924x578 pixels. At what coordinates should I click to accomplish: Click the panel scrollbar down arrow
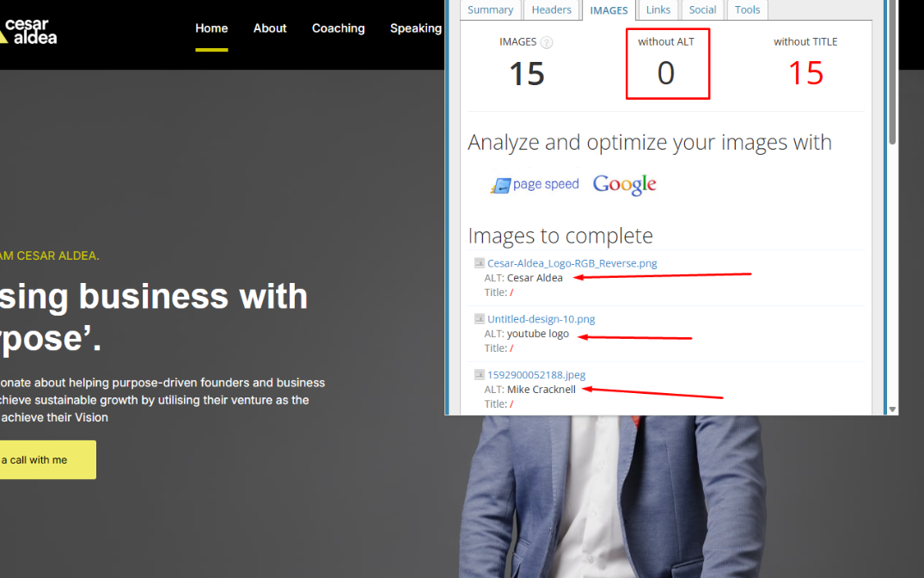(892, 409)
